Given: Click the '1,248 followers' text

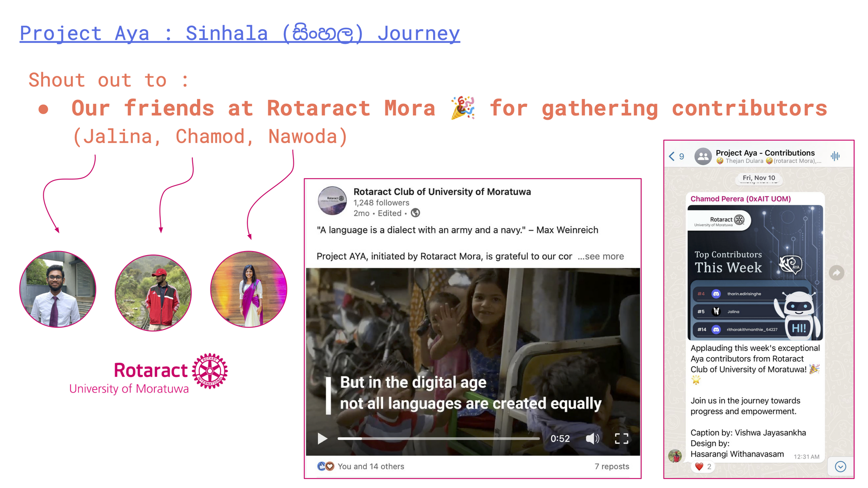Looking at the screenshot, I should 381,203.
